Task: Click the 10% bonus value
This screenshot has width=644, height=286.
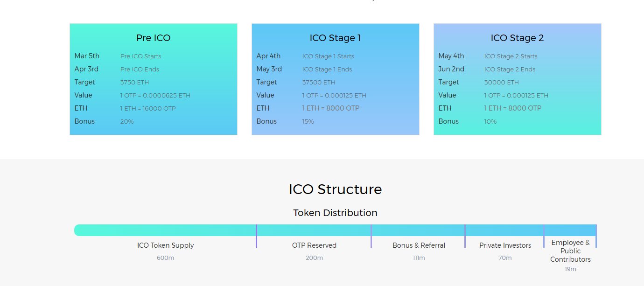Action: click(490, 122)
